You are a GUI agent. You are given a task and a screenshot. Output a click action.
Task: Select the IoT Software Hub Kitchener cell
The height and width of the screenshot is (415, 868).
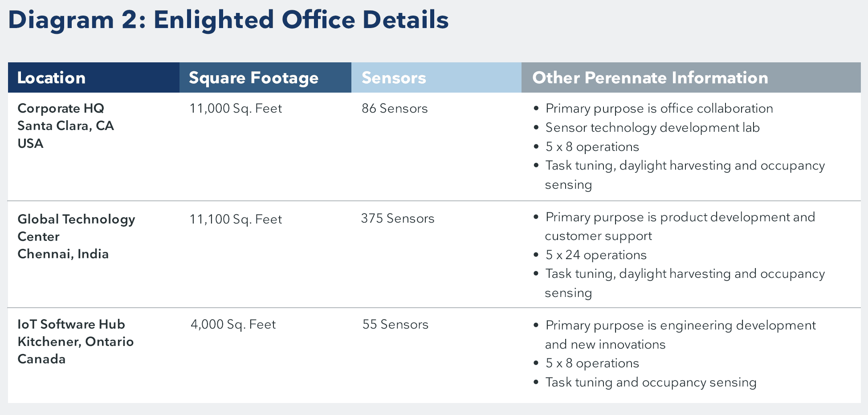click(75, 342)
